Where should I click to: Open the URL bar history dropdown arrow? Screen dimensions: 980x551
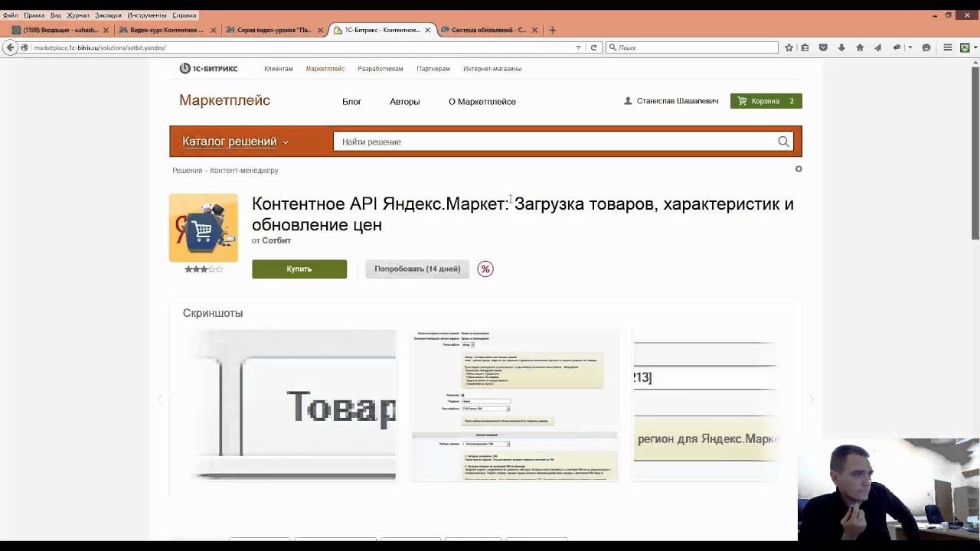pos(578,47)
